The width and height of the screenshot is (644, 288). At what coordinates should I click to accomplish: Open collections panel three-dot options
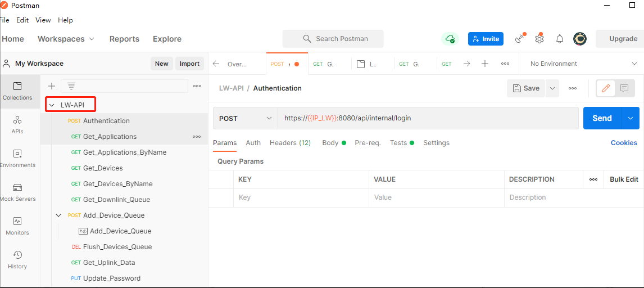pos(197,86)
